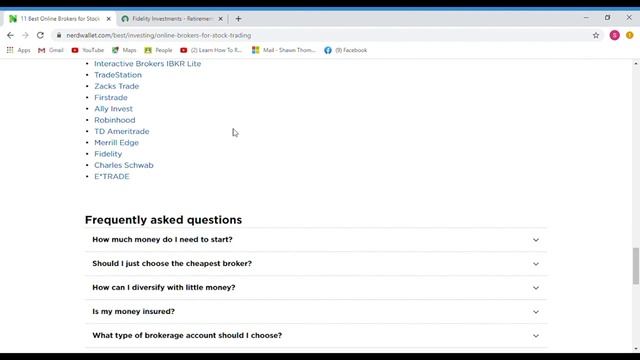Image resolution: width=640 pixels, height=360 pixels.
Task: Click the orange update icon near the profile
Action: point(630,36)
